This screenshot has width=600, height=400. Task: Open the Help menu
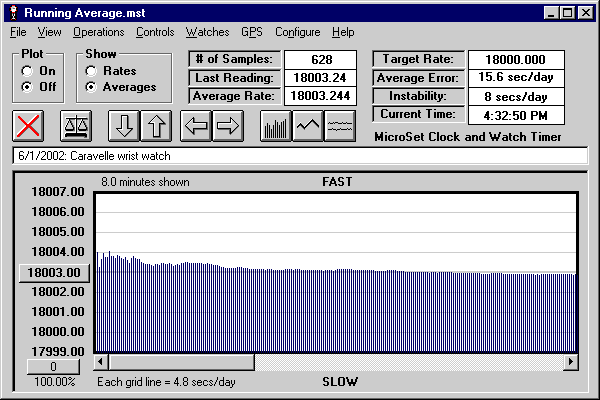(x=343, y=32)
